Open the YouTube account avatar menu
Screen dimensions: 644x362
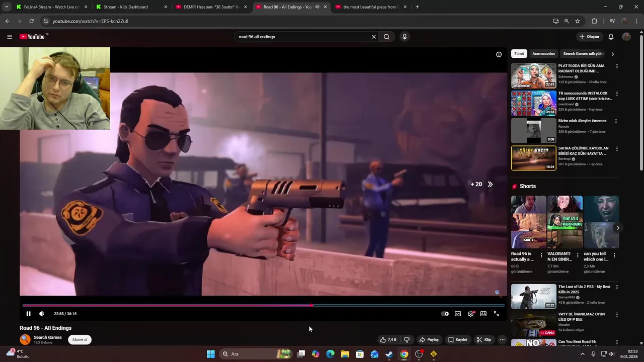(x=626, y=37)
